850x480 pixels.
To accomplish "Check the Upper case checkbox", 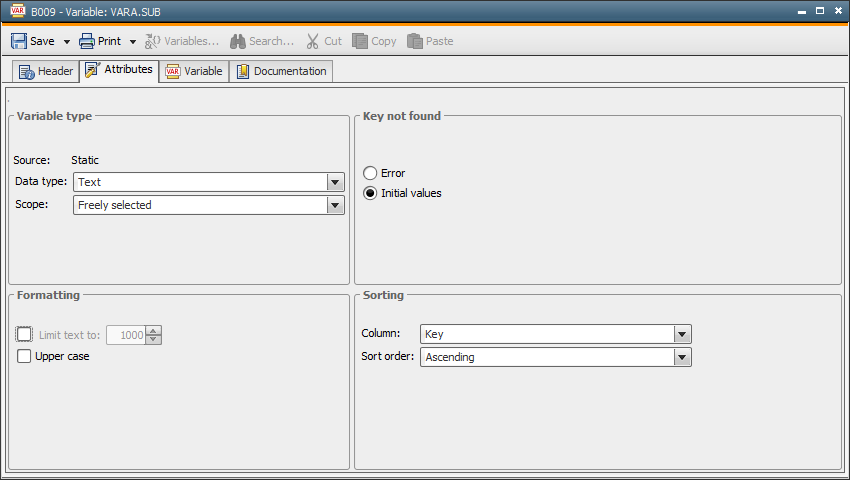I will click(25, 356).
